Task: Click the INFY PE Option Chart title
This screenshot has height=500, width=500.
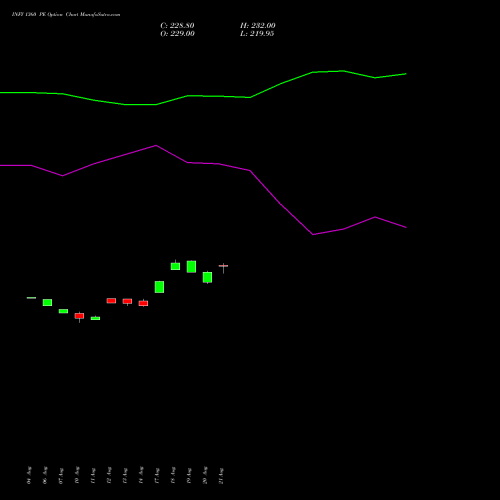Action: pos(66,15)
